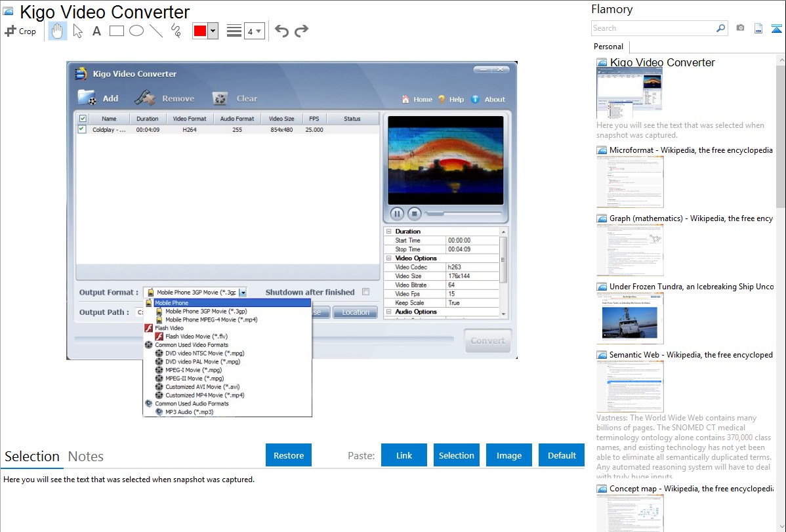Click the search magnifier icon

coord(721,28)
